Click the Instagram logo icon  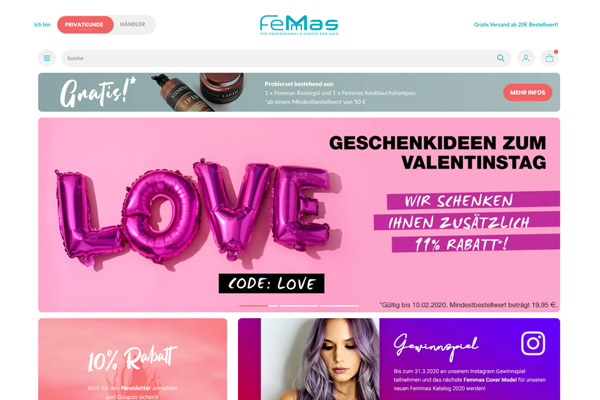pyautogui.click(x=533, y=343)
